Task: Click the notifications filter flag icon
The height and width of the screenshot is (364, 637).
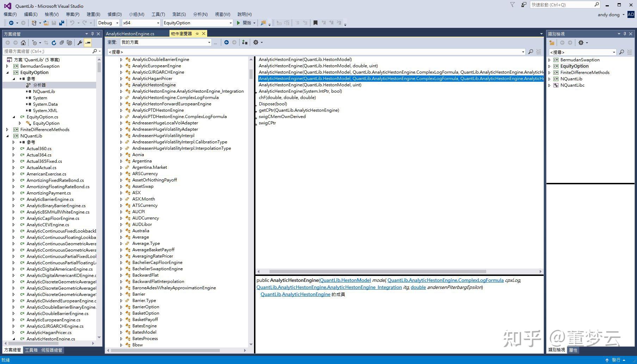Action: pos(513,5)
